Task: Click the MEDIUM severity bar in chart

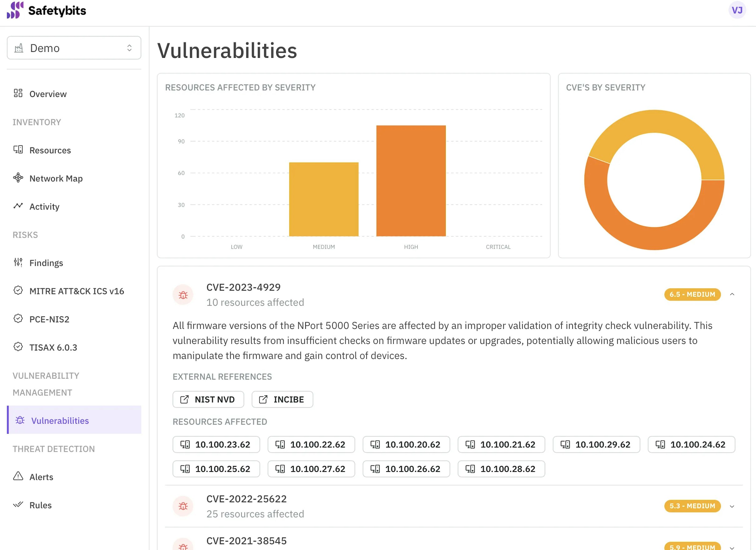Action: point(324,199)
